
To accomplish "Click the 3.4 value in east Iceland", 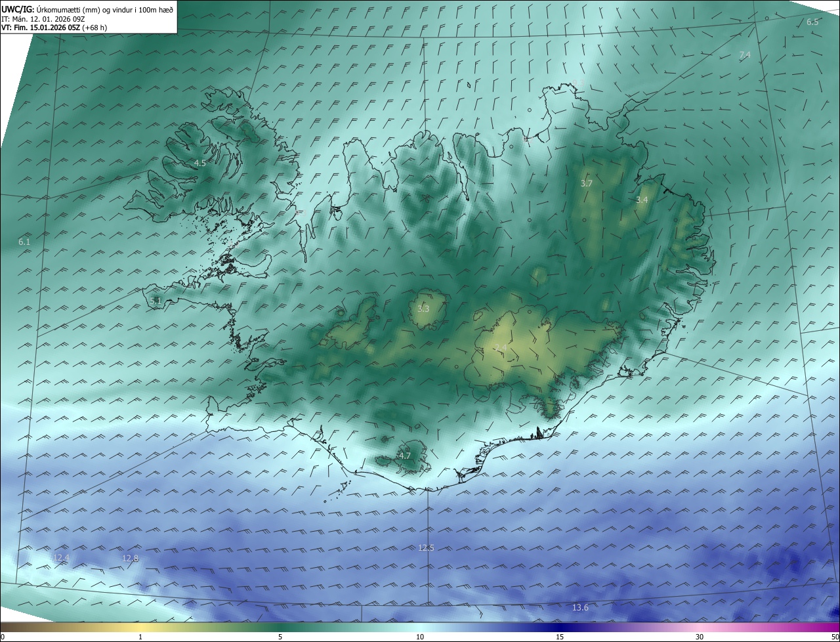I will (642, 200).
